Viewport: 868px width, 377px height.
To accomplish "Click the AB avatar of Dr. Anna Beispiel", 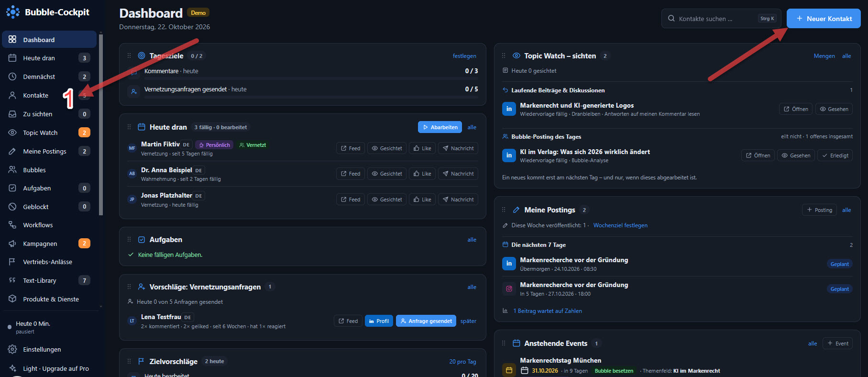I will (132, 174).
